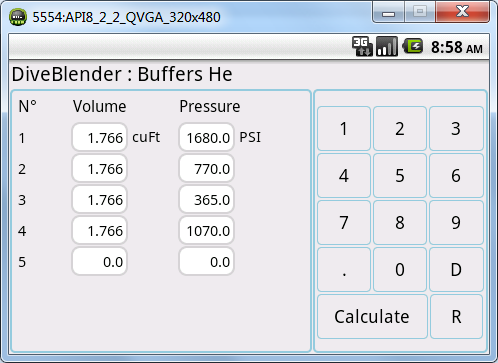This screenshot has width=498, height=363.
Task: Select buffer 5 volume field 0.0
Action: (100, 261)
